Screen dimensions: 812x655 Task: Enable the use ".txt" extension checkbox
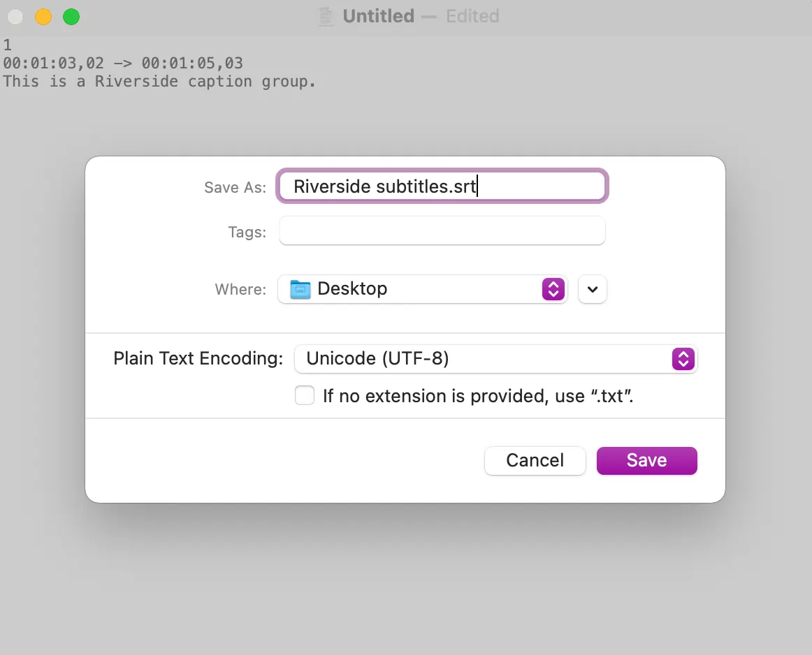tap(305, 396)
